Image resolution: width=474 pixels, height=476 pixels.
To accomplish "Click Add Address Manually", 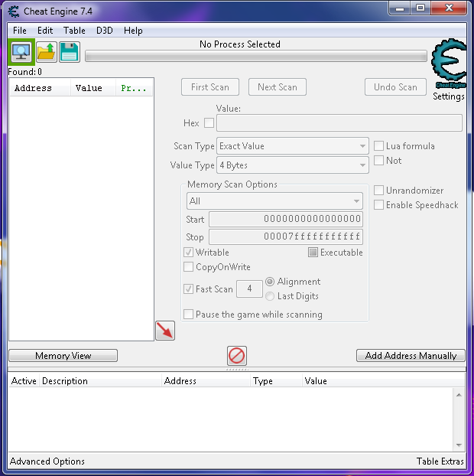I will (x=411, y=356).
